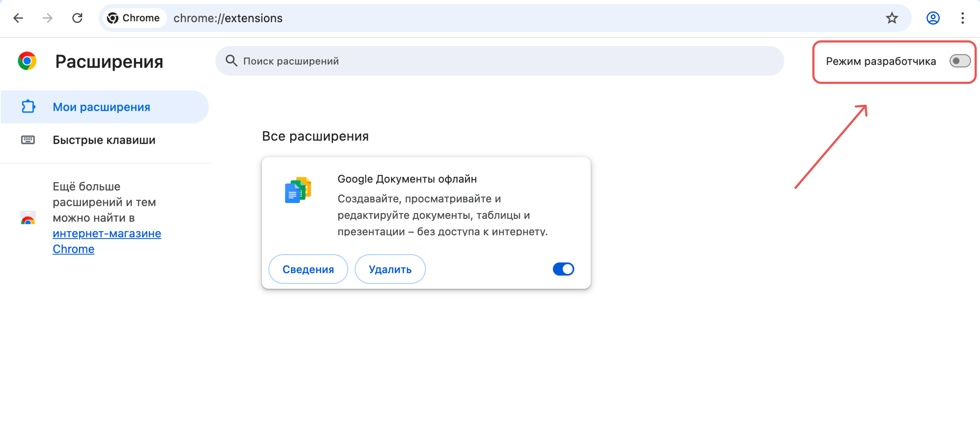
Task: Click the forward navigation arrow
Action: click(x=48, y=18)
